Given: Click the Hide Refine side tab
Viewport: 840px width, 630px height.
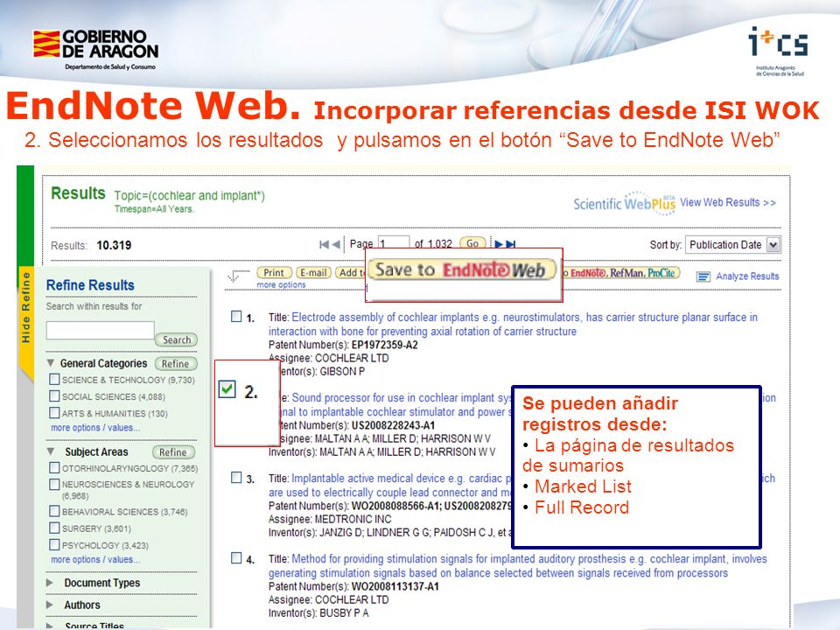Looking at the screenshot, I should pos(25,308).
